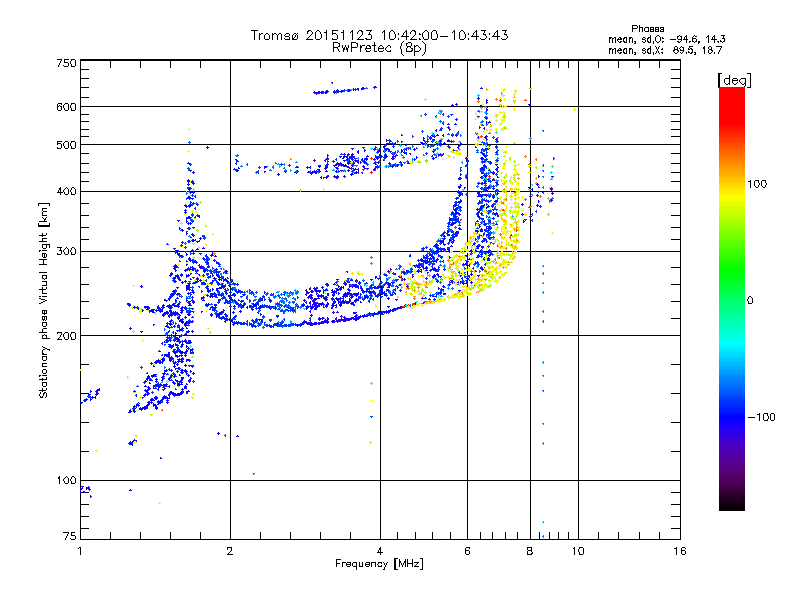Click the x-axis label "1"

click(x=80, y=551)
